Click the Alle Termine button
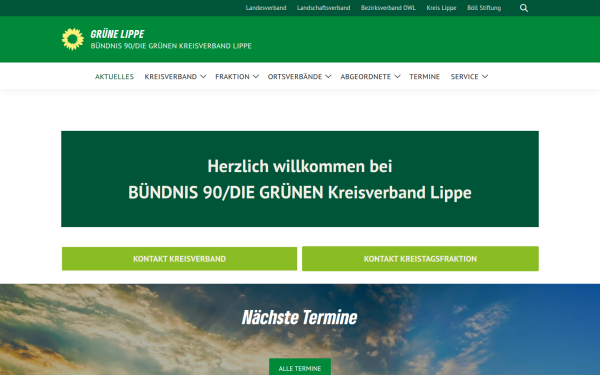 [300, 368]
